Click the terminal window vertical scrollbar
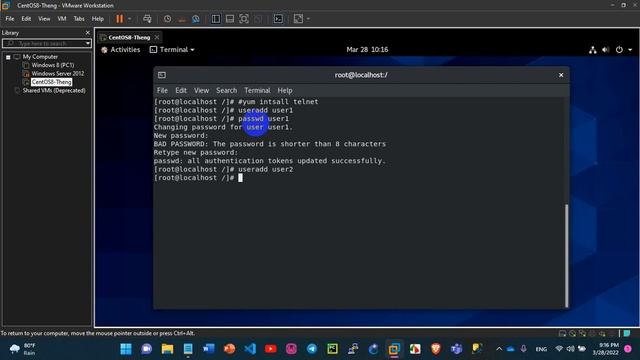The width and height of the screenshot is (640, 360). (x=566, y=256)
